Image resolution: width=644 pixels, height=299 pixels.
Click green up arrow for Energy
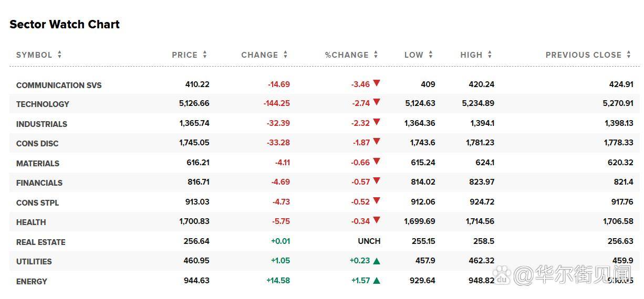(x=377, y=281)
